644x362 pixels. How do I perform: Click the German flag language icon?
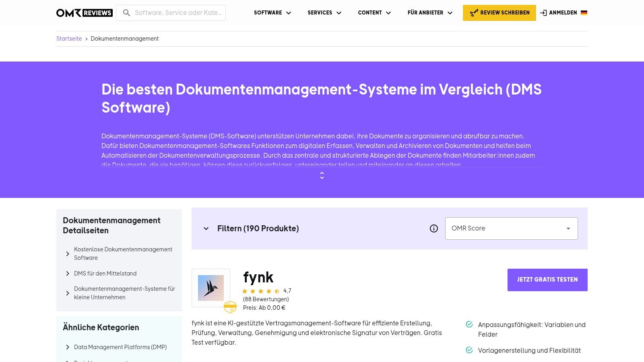click(584, 13)
